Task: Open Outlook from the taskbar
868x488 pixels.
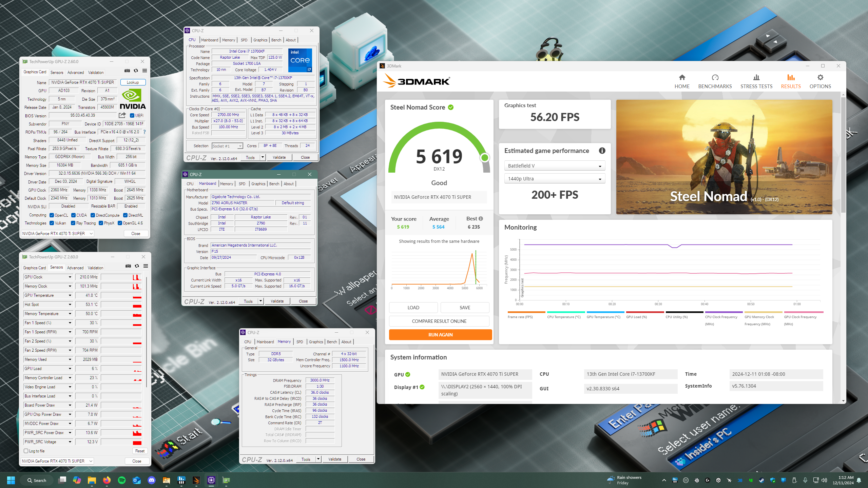Action: 136,480
